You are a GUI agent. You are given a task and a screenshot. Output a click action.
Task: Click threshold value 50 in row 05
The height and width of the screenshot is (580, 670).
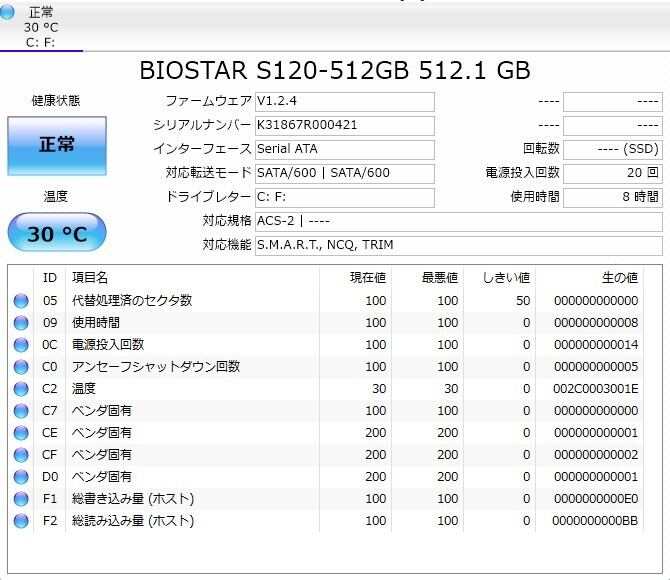pos(523,301)
